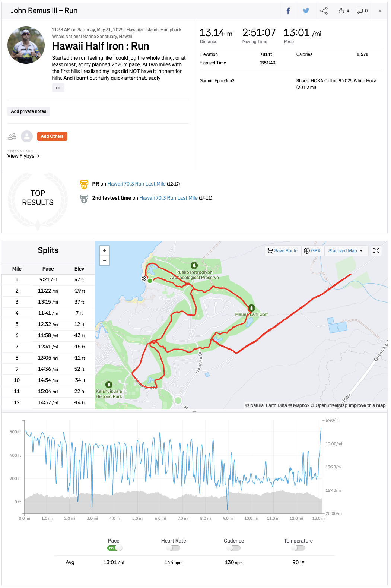Click the Add Others button

(52, 136)
